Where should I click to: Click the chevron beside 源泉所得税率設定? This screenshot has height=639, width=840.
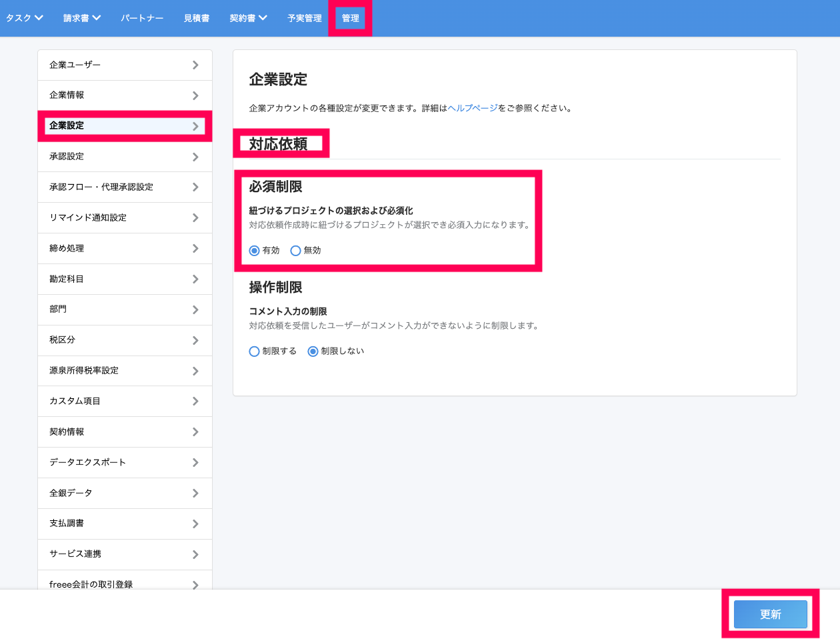pos(195,372)
